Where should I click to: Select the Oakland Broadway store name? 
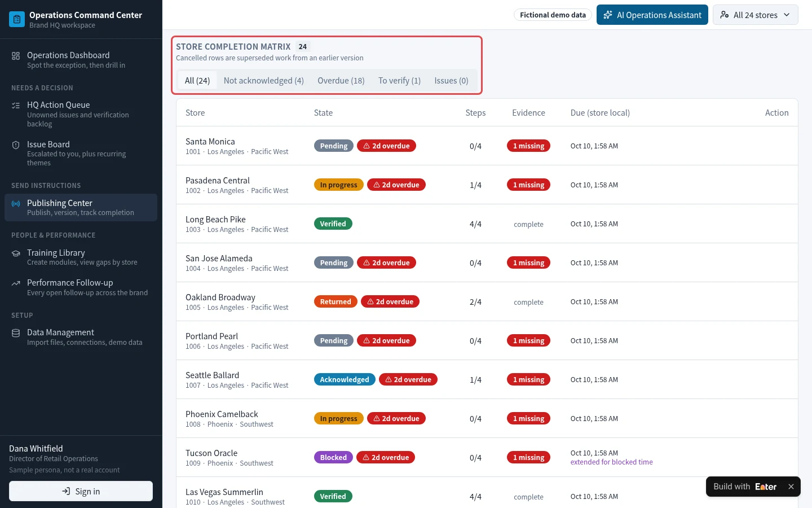click(x=220, y=297)
